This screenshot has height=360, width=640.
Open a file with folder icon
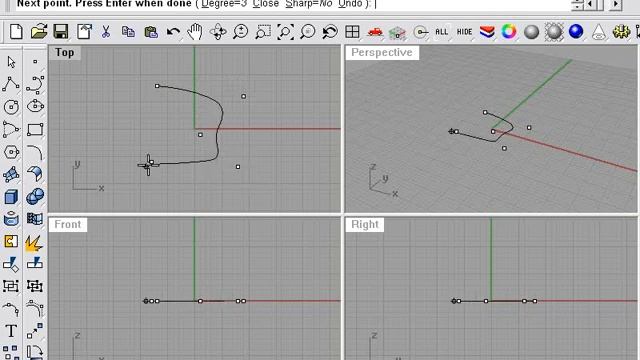(x=39, y=32)
